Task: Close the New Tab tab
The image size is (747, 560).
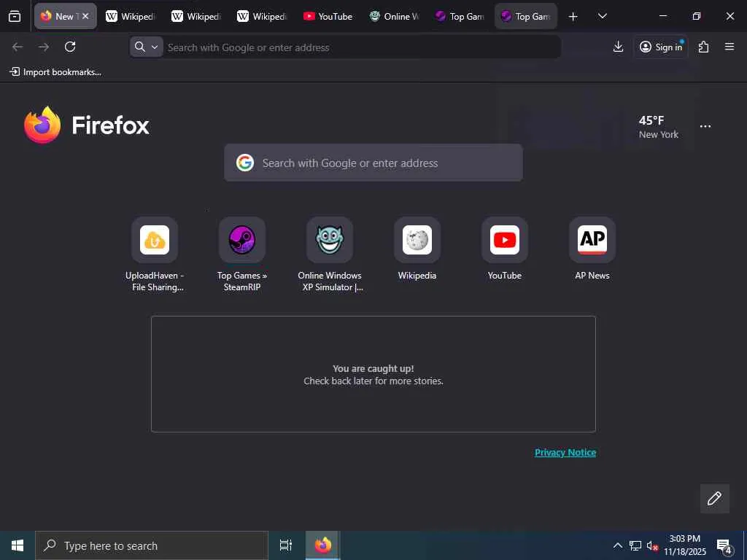Action: pyautogui.click(x=85, y=16)
